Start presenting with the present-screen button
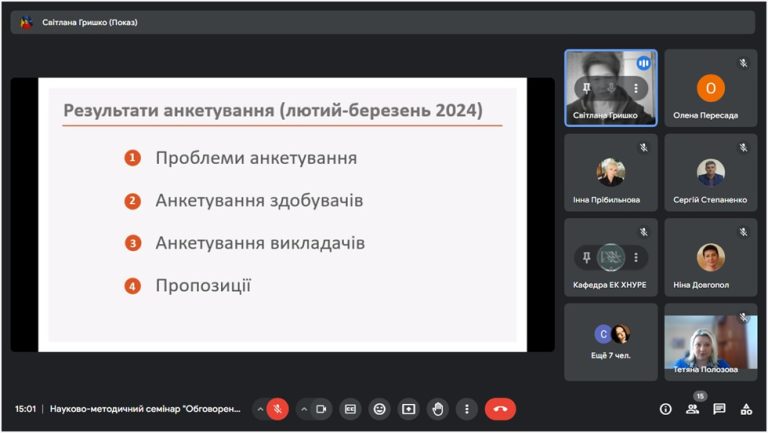 click(x=408, y=409)
